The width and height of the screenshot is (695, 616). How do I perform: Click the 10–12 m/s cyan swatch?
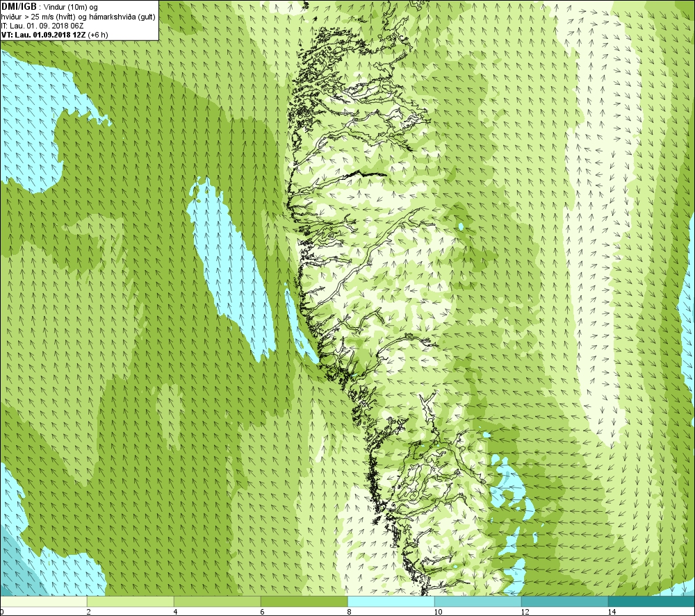(478, 601)
